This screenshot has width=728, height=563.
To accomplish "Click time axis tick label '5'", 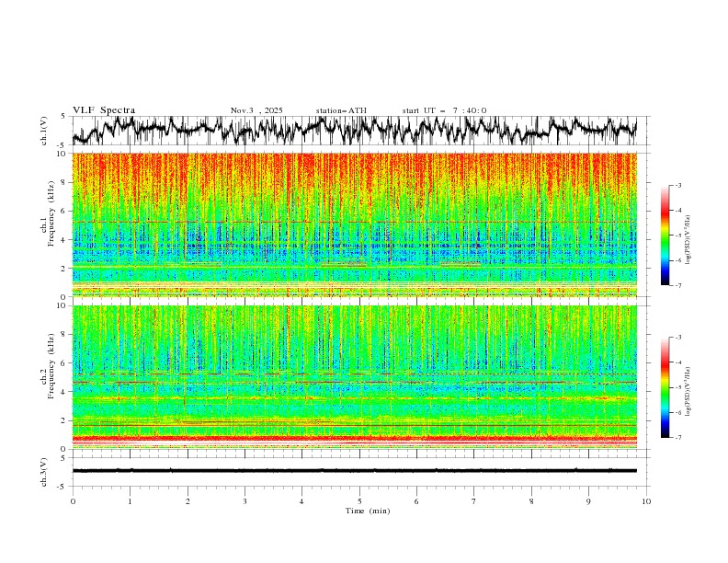I will pos(359,501).
